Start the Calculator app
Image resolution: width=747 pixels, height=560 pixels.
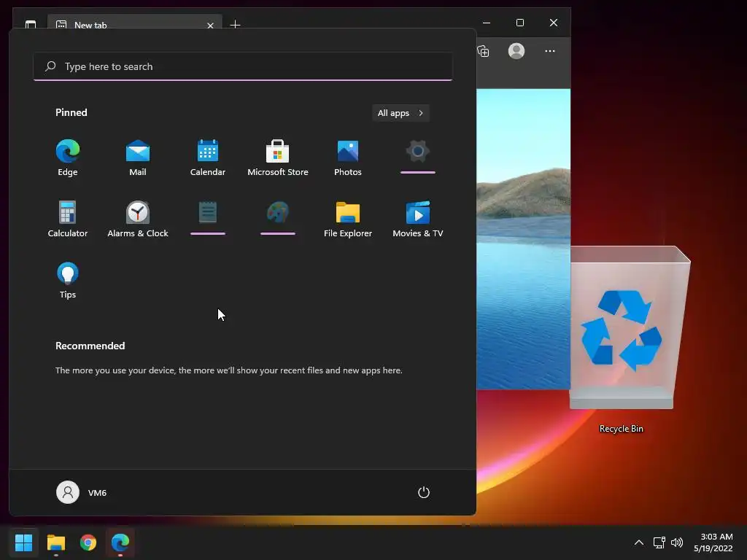[x=68, y=219]
